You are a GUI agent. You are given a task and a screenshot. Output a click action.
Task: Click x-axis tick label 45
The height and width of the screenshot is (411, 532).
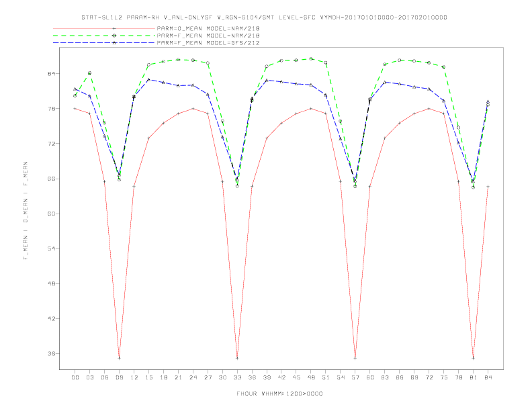[296, 377]
